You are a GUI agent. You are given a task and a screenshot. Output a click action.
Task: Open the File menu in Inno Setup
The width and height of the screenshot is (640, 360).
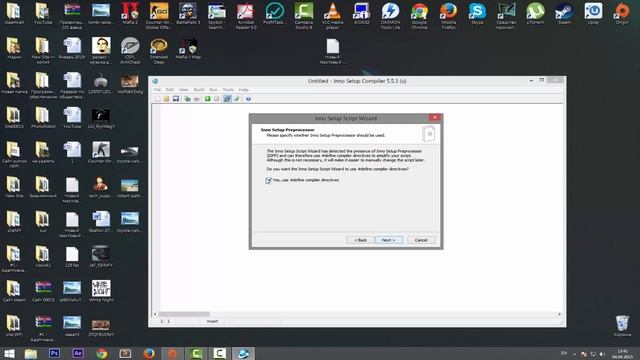157,89
